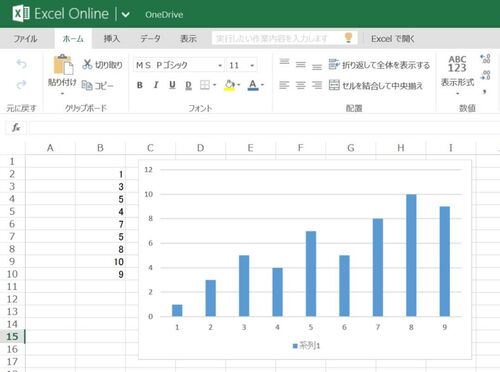Expand the borders dropdown arrow
500x372 pixels.
(214, 85)
